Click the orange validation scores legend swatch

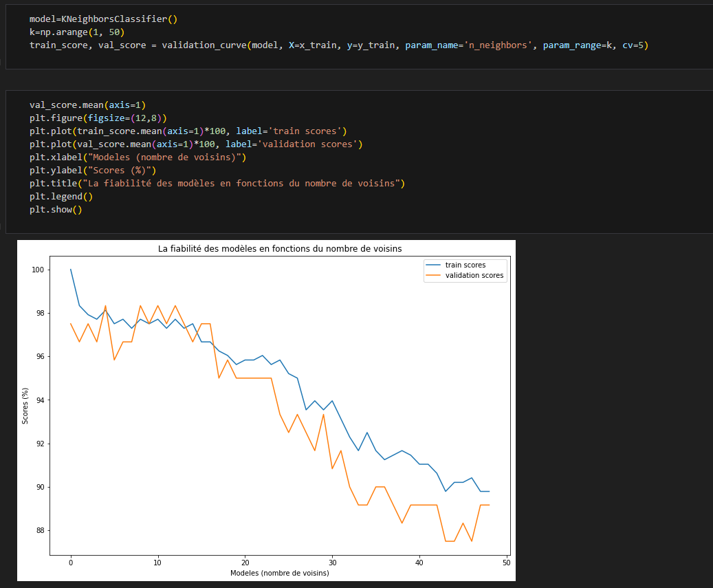point(433,275)
